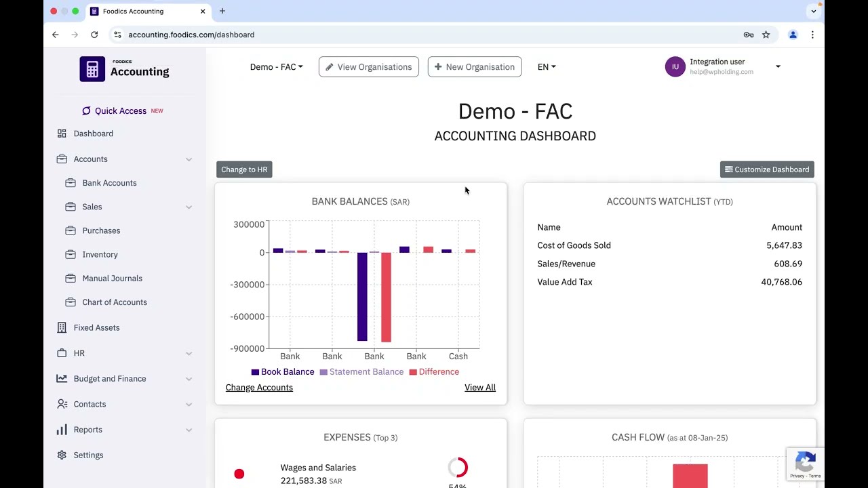Expand the Budget and Finance chevron

189,379
